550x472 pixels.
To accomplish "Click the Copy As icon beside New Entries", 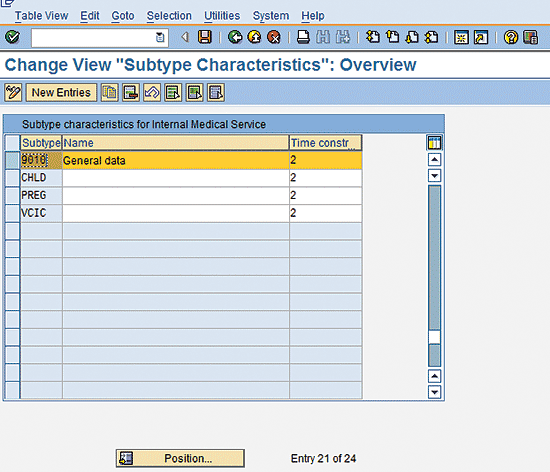I will click(x=109, y=93).
